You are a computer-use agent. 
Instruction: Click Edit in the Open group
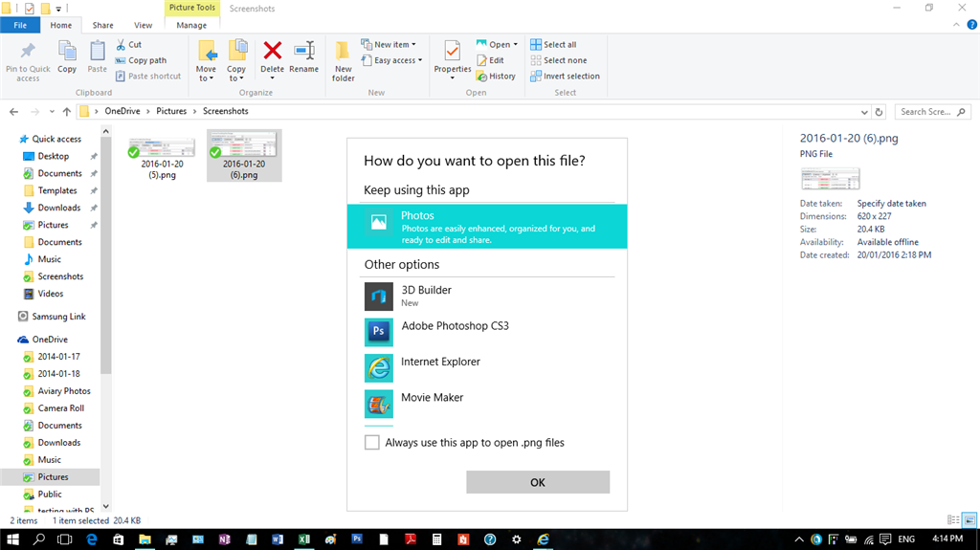[491, 60]
